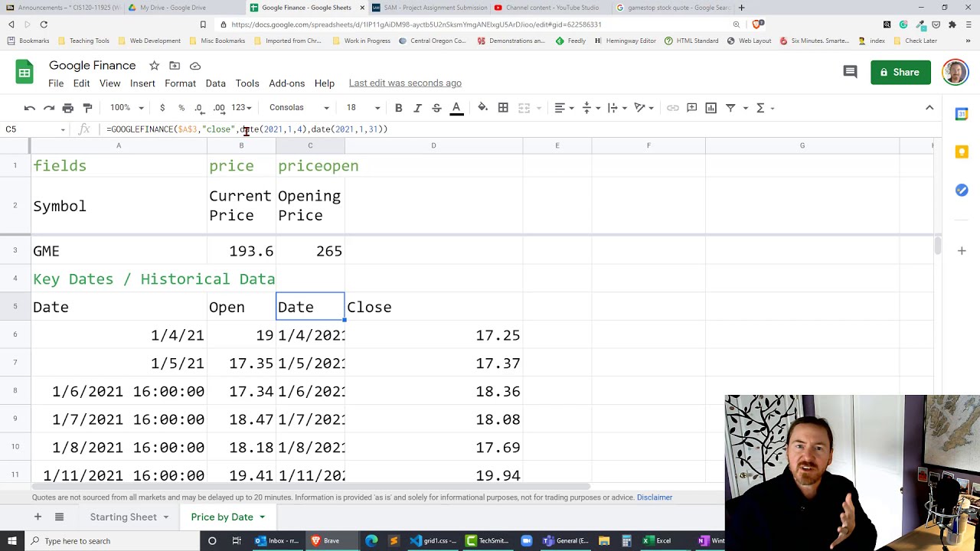
Task: Open text wrapping options
Action: pyautogui.click(x=616, y=108)
